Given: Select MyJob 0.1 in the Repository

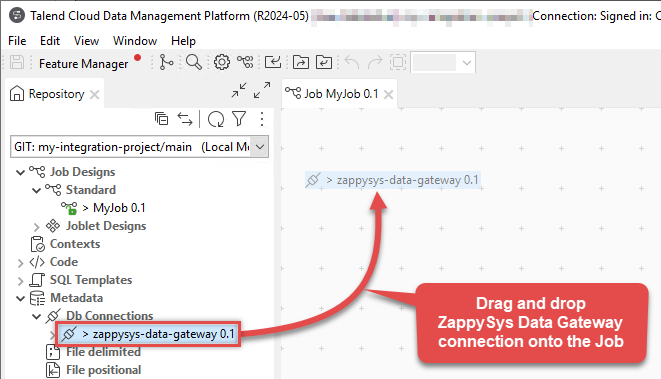Looking at the screenshot, I should (x=119, y=208).
